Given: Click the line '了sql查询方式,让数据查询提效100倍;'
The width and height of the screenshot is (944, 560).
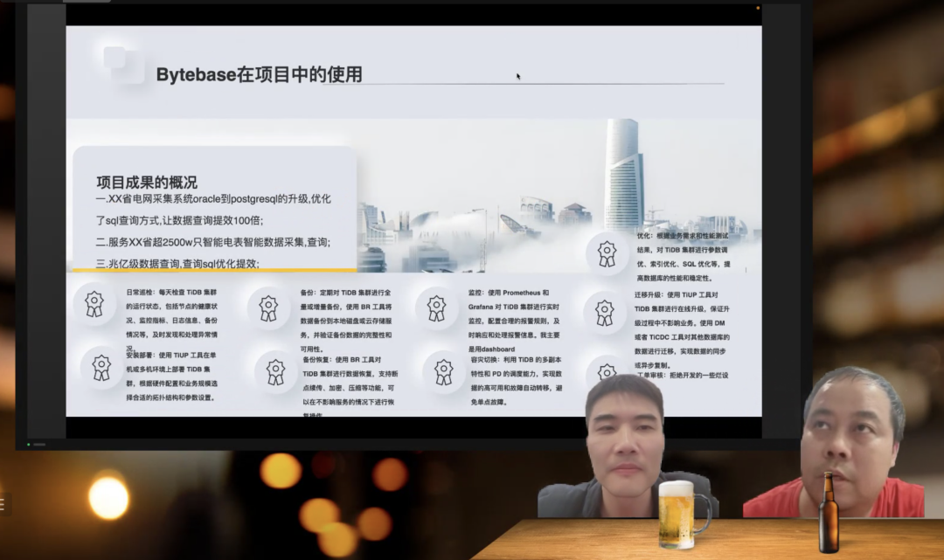Looking at the screenshot, I should pyautogui.click(x=179, y=221).
